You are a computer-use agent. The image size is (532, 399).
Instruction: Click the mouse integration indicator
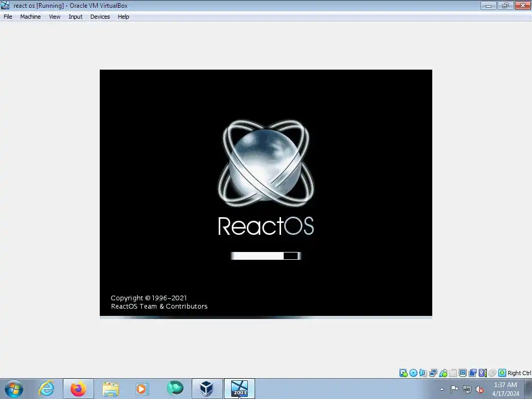[493, 373]
